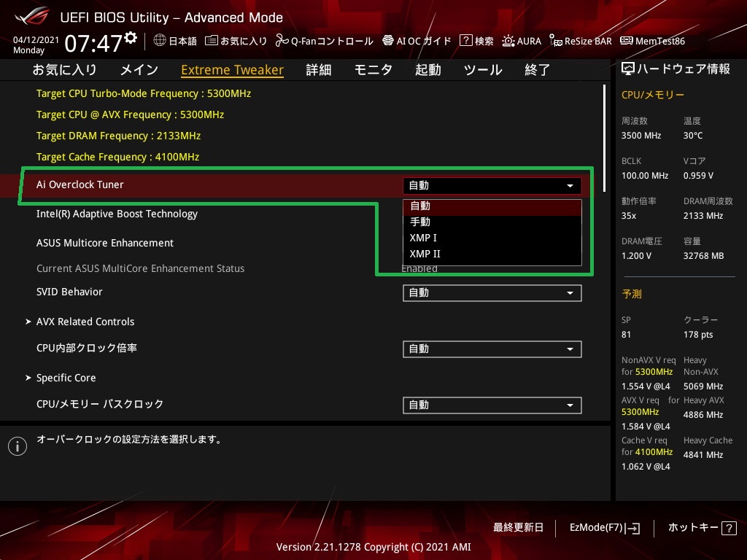Image resolution: width=747 pixels, height=560 pixels.
Task: Switch to 起動 tab
Action: (427, 69)
